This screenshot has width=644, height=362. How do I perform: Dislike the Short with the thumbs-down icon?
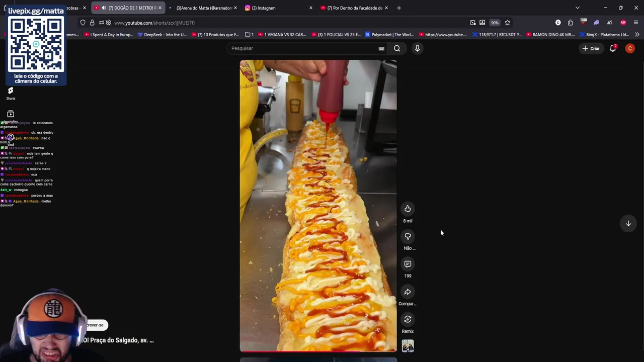(x=408, y=236)
